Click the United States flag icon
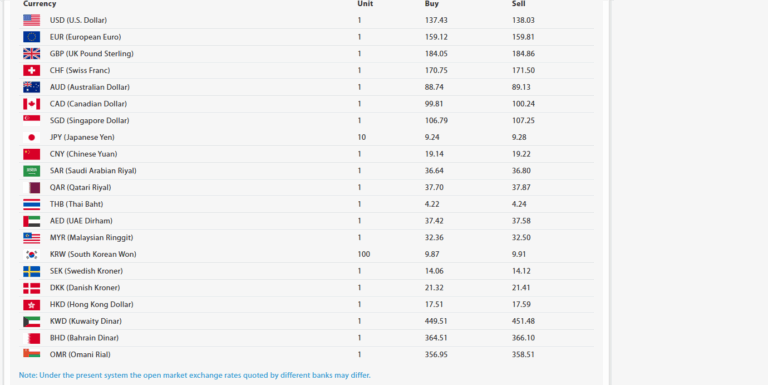Image resolution: width=768 pixels, height=385 pixels. click(31, 20)
